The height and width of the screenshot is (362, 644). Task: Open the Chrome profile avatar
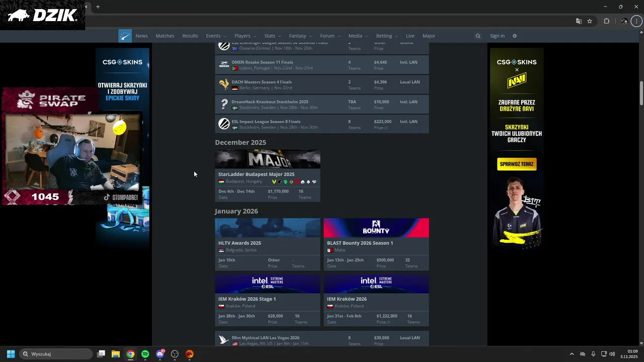(624, 21)
